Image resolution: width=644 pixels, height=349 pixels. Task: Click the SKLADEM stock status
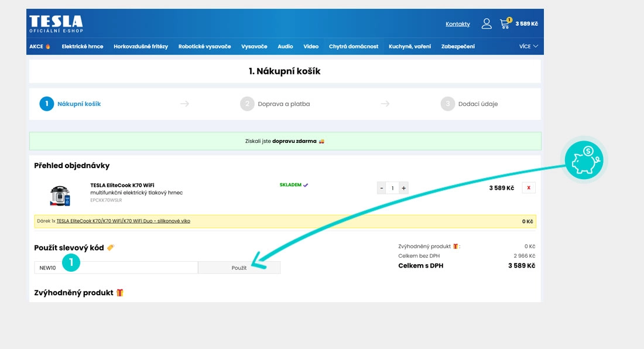click(x=294, y=185)
